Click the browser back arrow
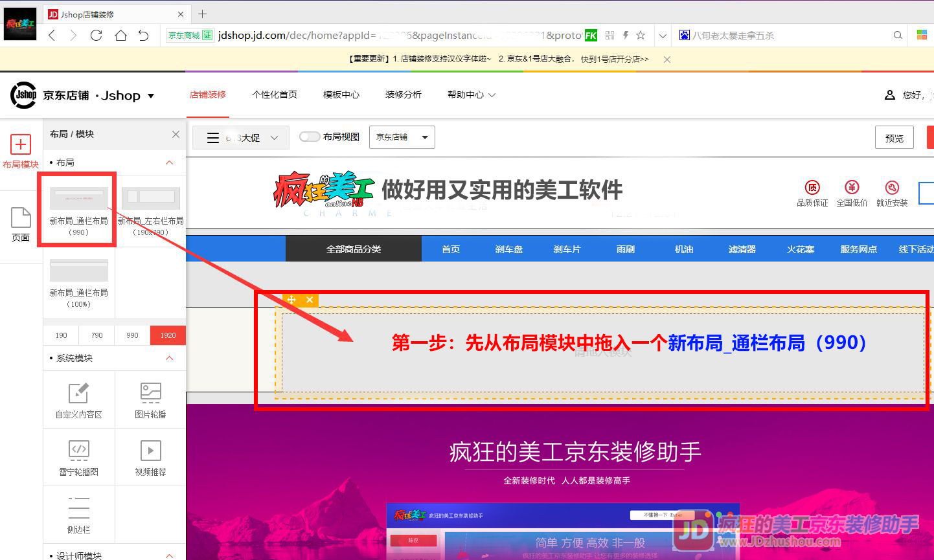Viewport: 934px width, 560px height. 52,36
